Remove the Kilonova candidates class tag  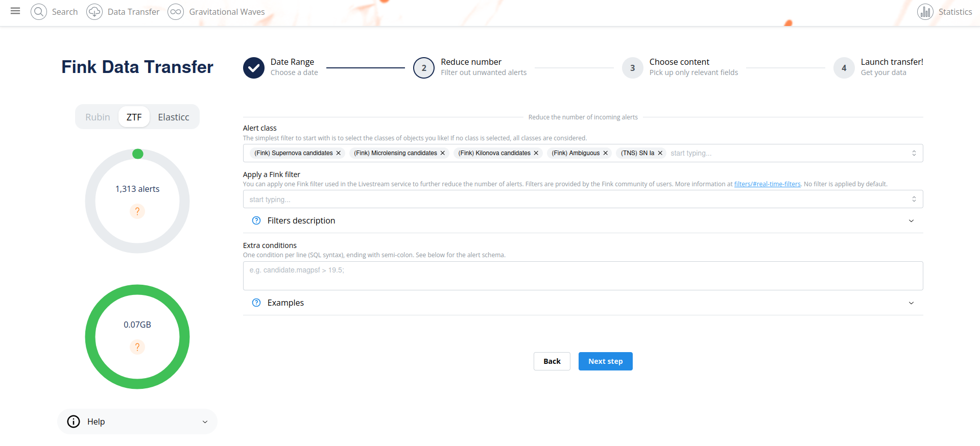(536, 153)
